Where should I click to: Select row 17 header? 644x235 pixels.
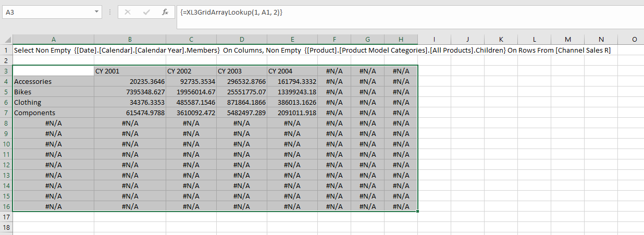pyautogui.click(x=6, y=217)
